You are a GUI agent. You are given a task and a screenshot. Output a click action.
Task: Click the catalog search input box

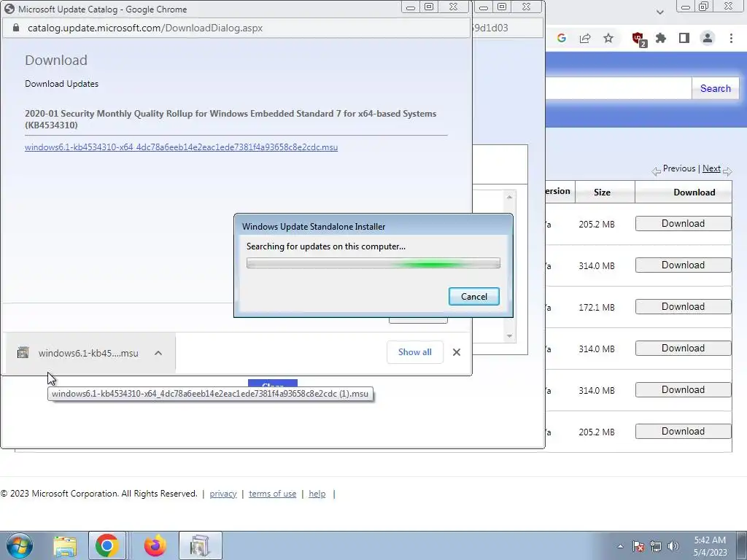pos(619,88)
